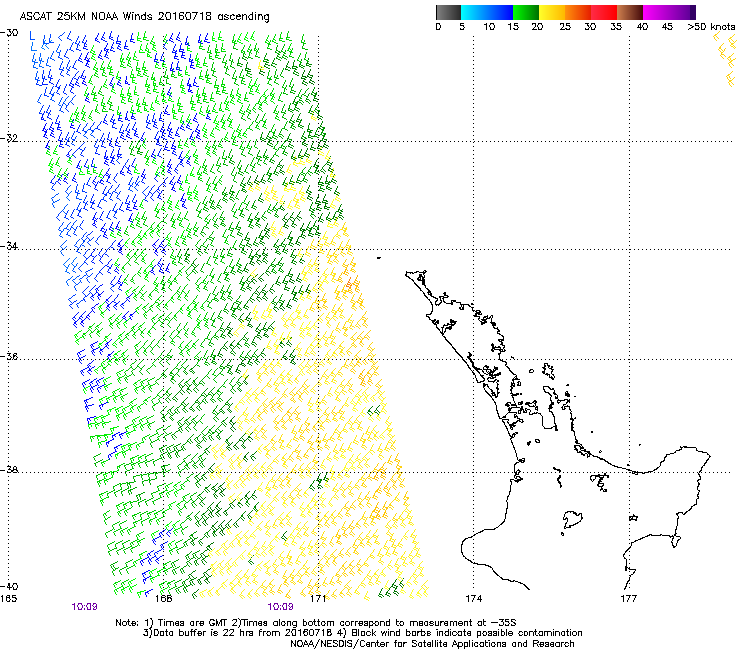Click the 165 longitude axis label
The height and width of the screenshot is (650, 740).
pos(8,599)
